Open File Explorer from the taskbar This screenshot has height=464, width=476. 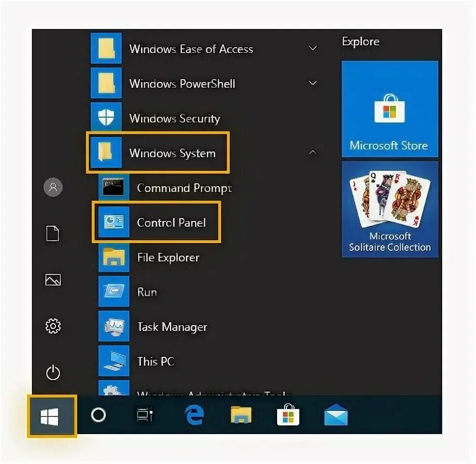coord(241,415)
